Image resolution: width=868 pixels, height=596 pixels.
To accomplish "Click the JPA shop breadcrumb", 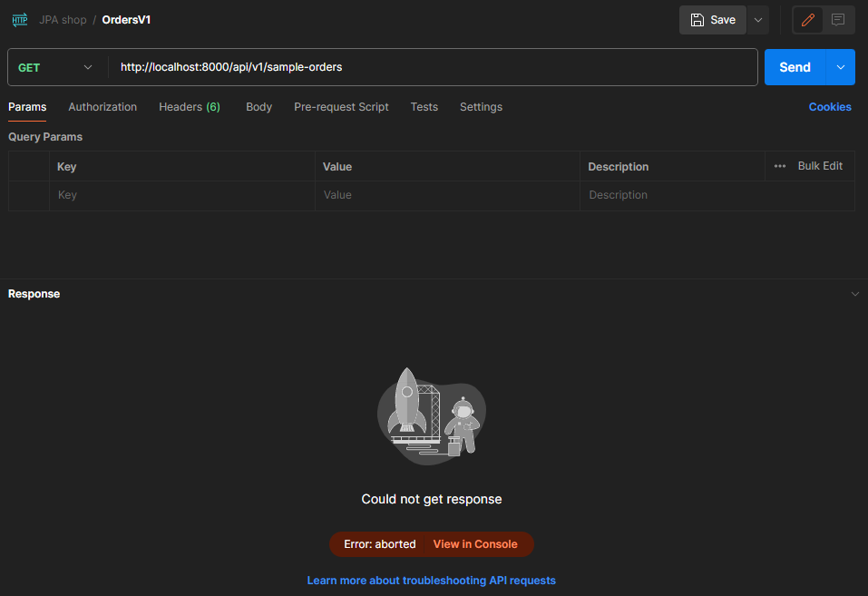I will click(x=63, y=20).
